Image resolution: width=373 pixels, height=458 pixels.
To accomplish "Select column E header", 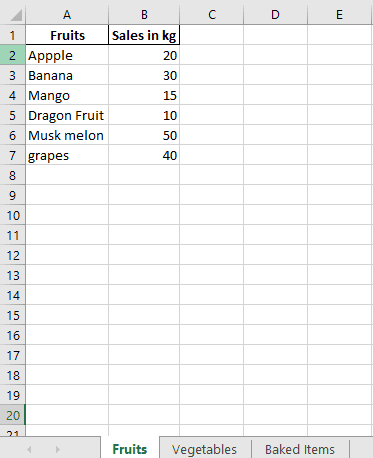I will (339, 15).
